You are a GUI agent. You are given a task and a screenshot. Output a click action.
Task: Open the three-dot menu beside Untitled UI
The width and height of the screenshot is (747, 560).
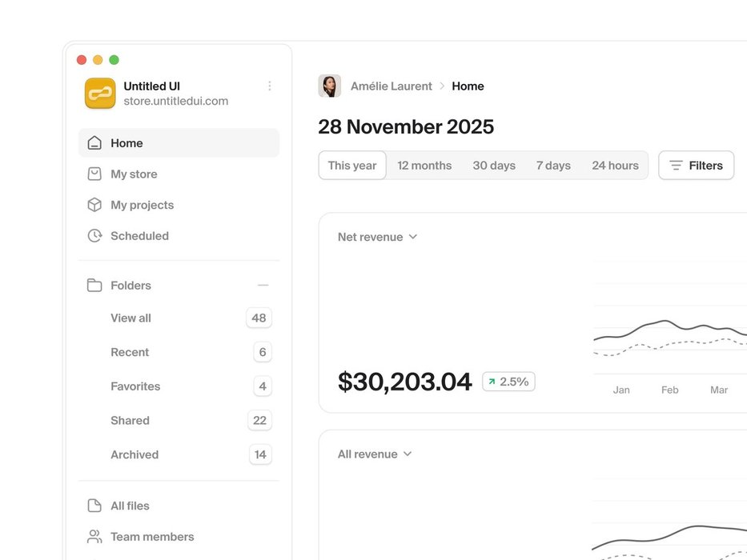coord(270,86)
